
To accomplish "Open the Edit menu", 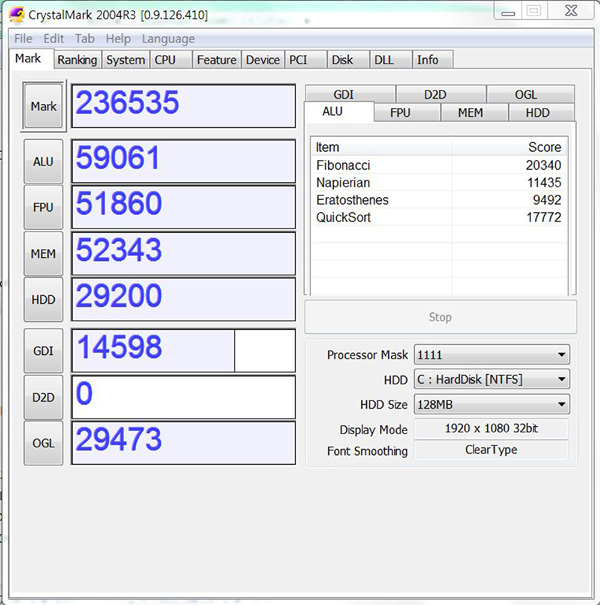I will pos(54,39).
